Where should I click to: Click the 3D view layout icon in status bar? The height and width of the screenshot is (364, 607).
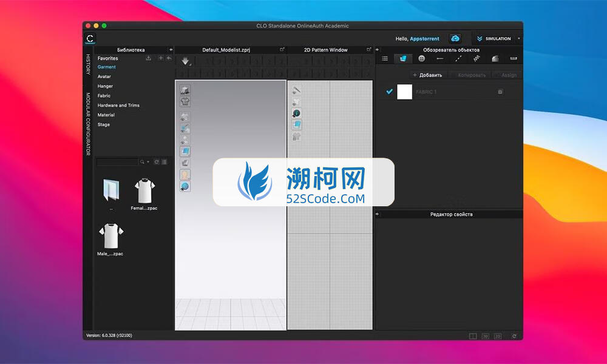tap(486, 336)
